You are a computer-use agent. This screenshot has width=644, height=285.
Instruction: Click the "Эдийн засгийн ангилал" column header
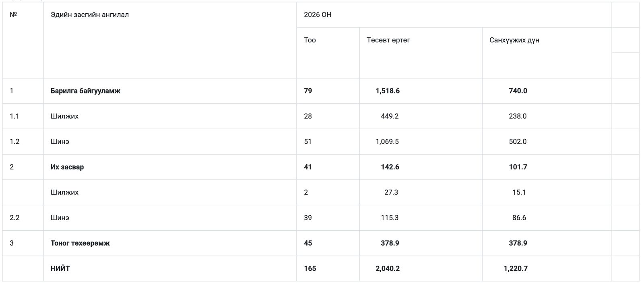[90, 15]
